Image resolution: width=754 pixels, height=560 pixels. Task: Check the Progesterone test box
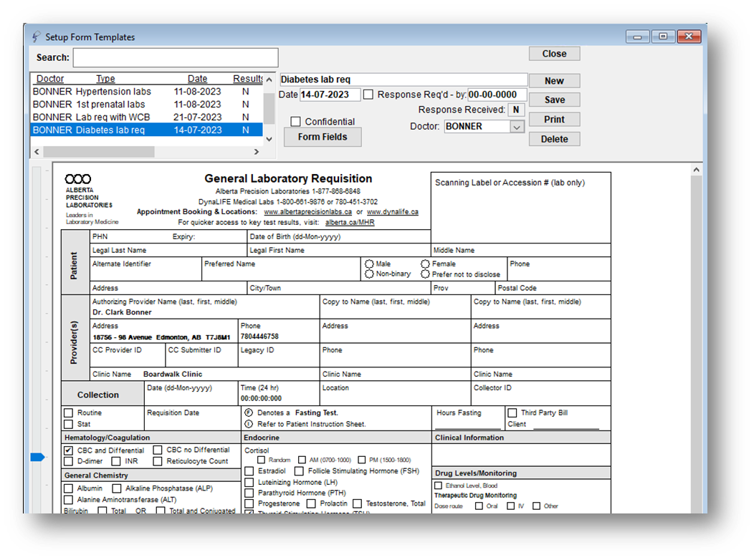249,504
